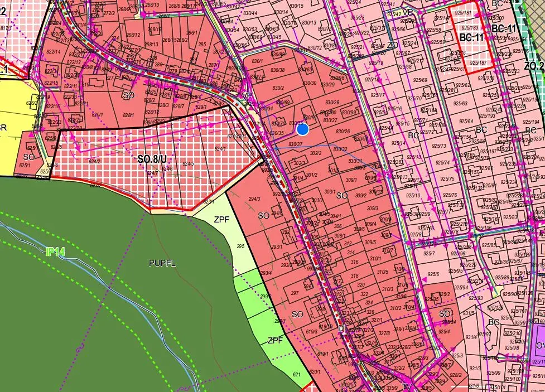This screenshot has height=392, width=545.
Task: Click parcel 925/181 in the BC.11 block
Action: click(x=462, y=12)
